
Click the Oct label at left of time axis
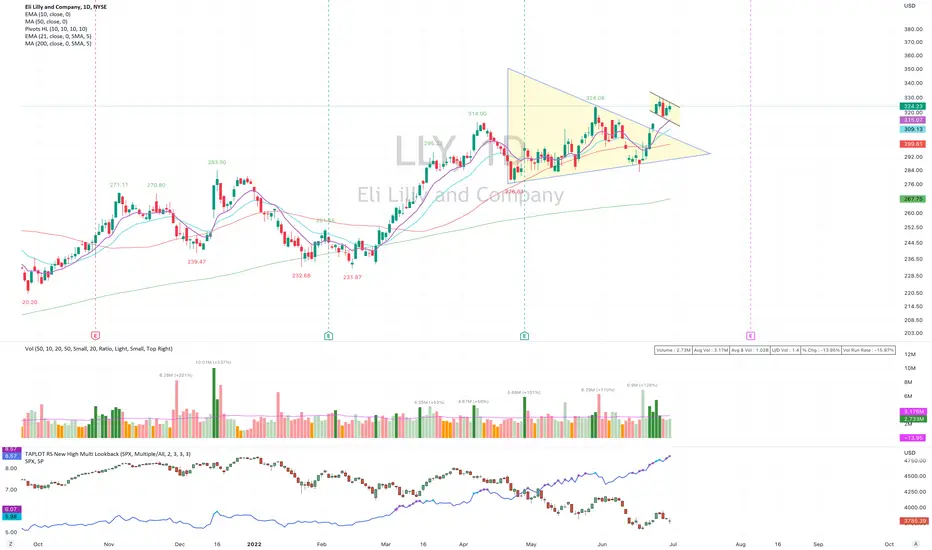coord(38,544)
